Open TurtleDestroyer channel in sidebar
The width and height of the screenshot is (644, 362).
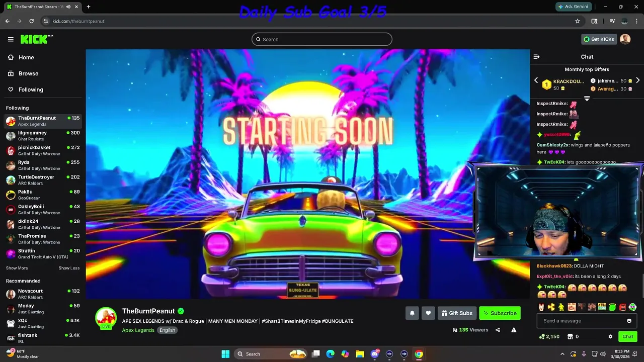click(x=43, y=180)
